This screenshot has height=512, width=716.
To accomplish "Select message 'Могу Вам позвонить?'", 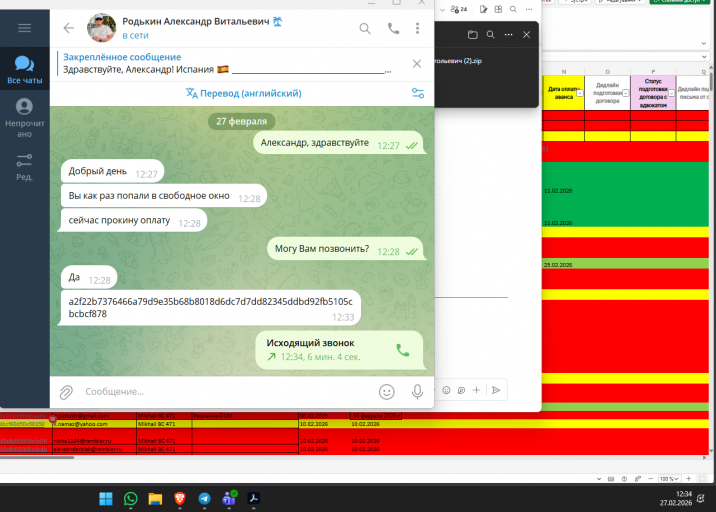I will pyautogui.click(x=347, y=249).
